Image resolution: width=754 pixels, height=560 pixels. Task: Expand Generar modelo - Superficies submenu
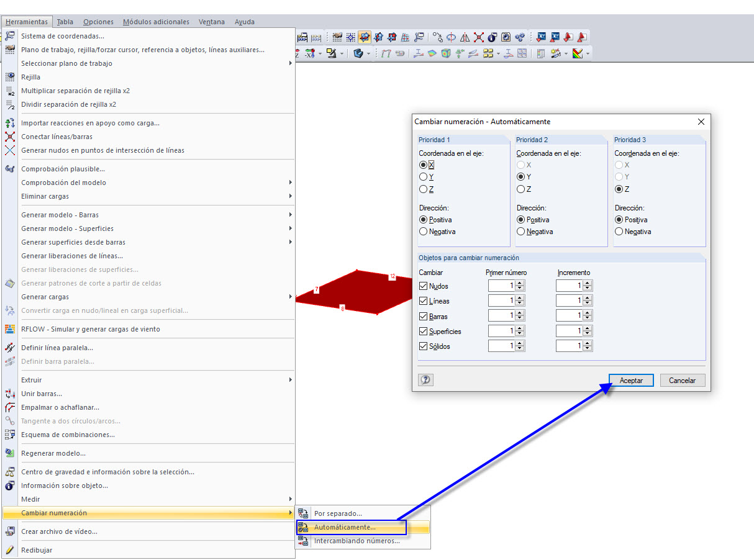click(x=149, y=228)
